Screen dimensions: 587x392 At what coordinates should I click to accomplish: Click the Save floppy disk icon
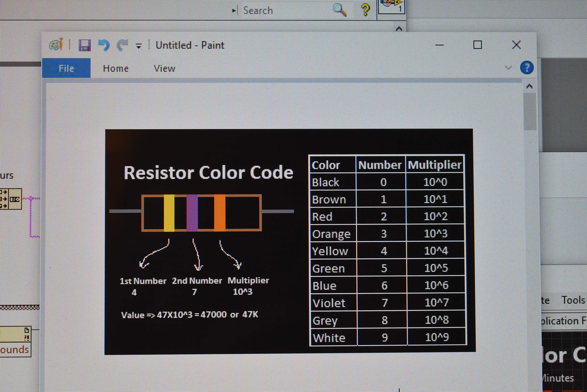(x=85, y=45)
